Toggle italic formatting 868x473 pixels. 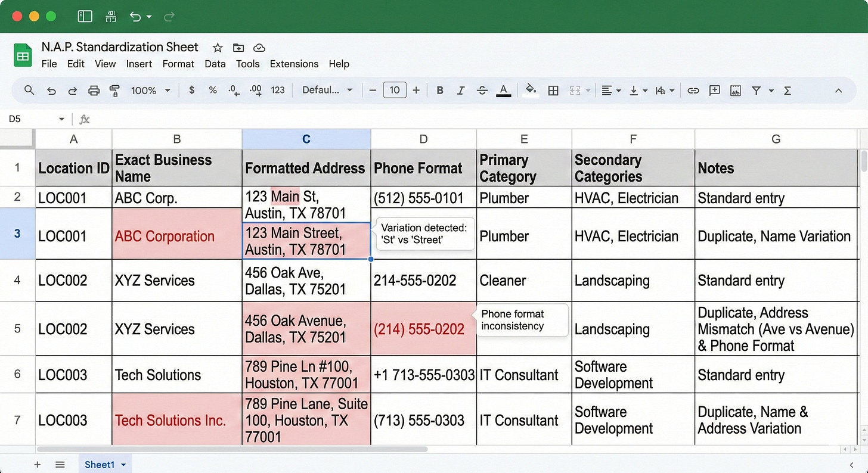460,90
